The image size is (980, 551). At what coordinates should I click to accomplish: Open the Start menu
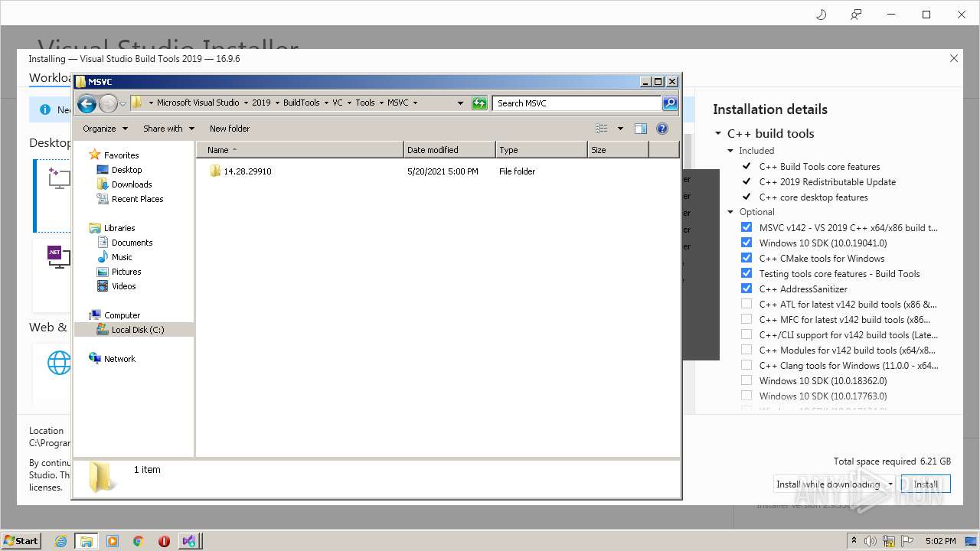[21, 541]
